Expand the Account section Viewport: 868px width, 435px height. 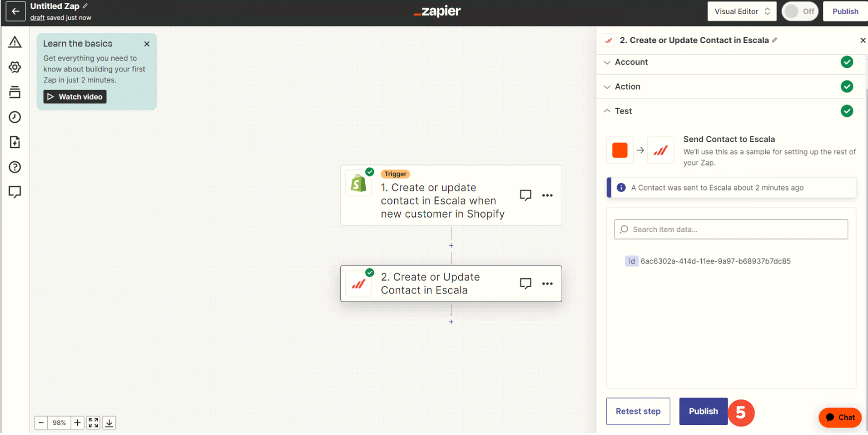pyautogui.click(x=731, y=62)
